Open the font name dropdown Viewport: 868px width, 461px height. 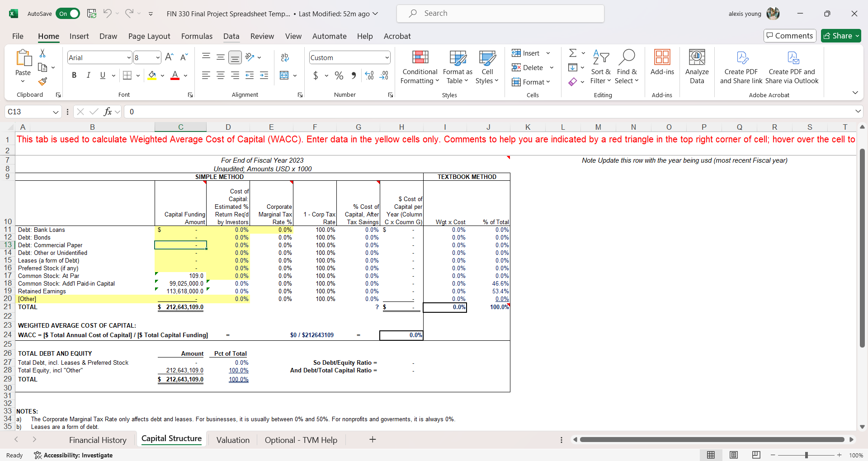[x=129, y=57]
